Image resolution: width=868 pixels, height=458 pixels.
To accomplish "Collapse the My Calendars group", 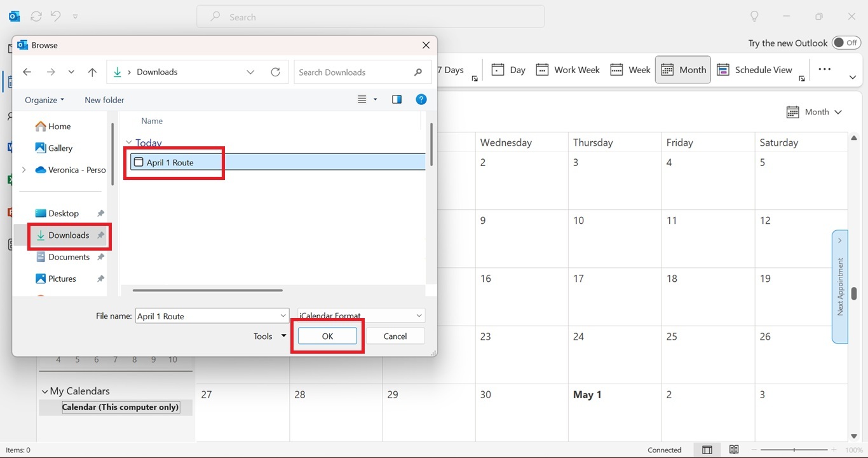I will point(45,392).
